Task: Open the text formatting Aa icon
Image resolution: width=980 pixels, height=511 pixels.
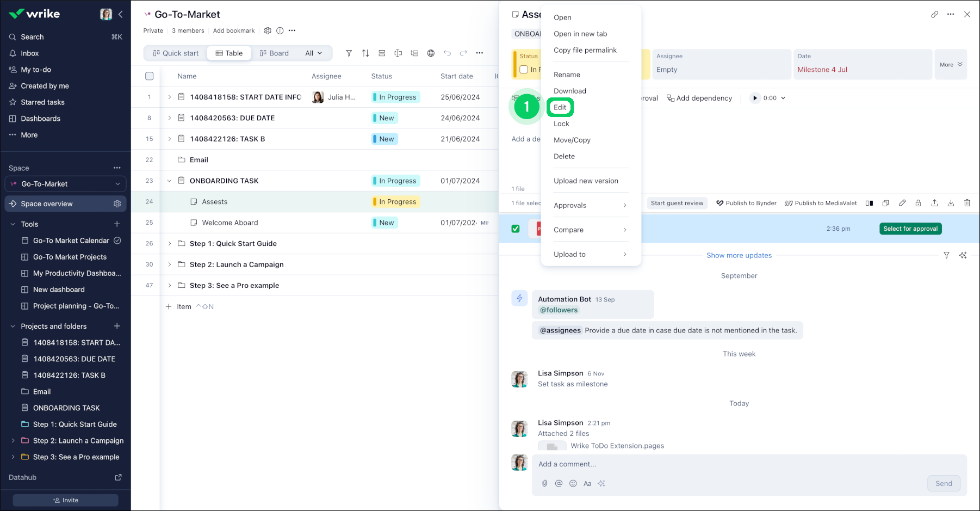Action: (587, 483)
